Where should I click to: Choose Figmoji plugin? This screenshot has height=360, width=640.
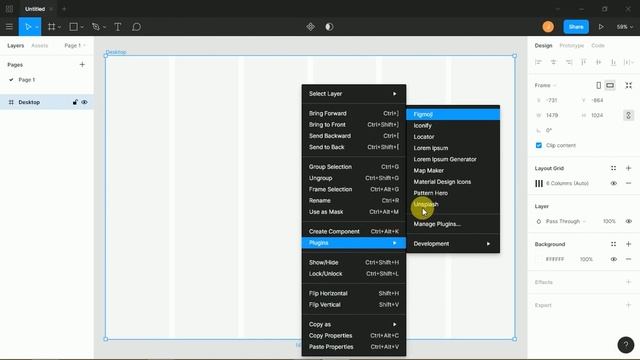point(453,114)
